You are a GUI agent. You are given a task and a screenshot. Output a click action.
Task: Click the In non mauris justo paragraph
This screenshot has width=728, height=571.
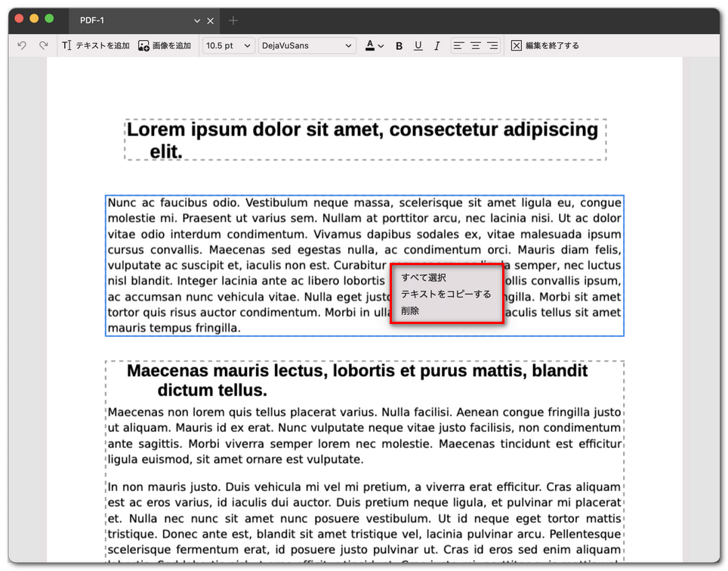[365, 521]
